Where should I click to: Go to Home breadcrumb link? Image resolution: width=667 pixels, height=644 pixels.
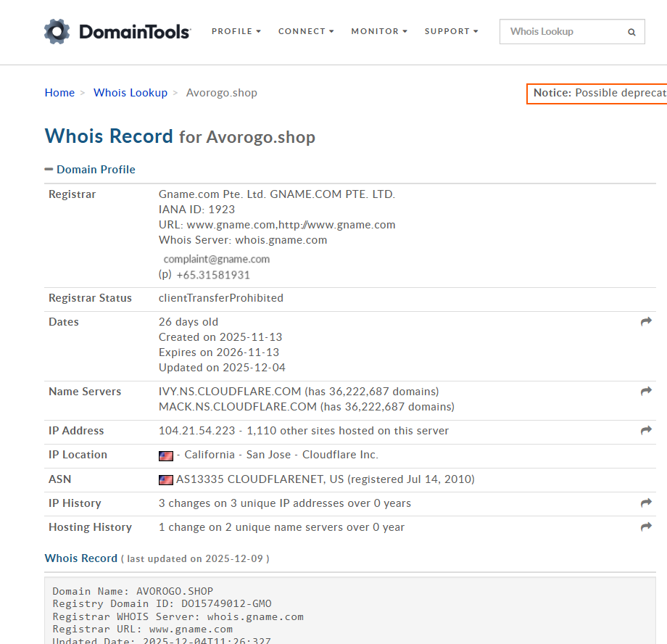[x=59, y=93]
